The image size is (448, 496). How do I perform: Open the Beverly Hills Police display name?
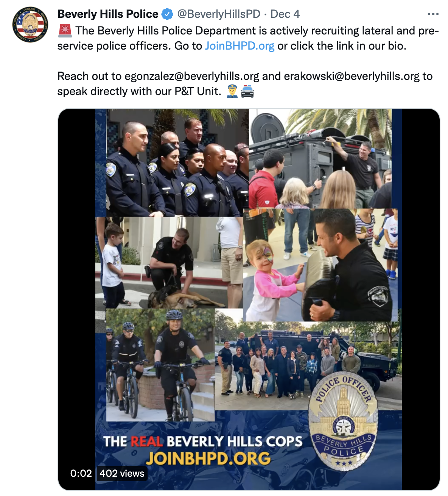[x=108, y=14]
